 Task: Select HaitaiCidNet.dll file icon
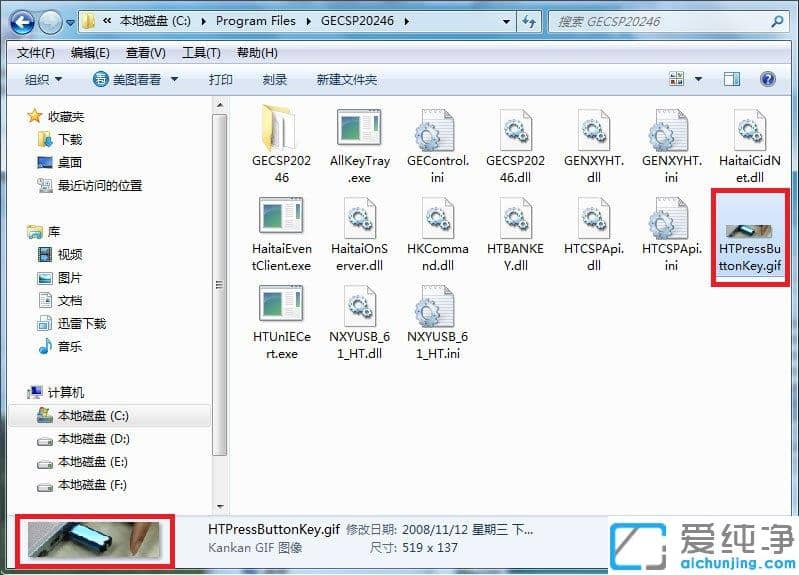[750, 130]
